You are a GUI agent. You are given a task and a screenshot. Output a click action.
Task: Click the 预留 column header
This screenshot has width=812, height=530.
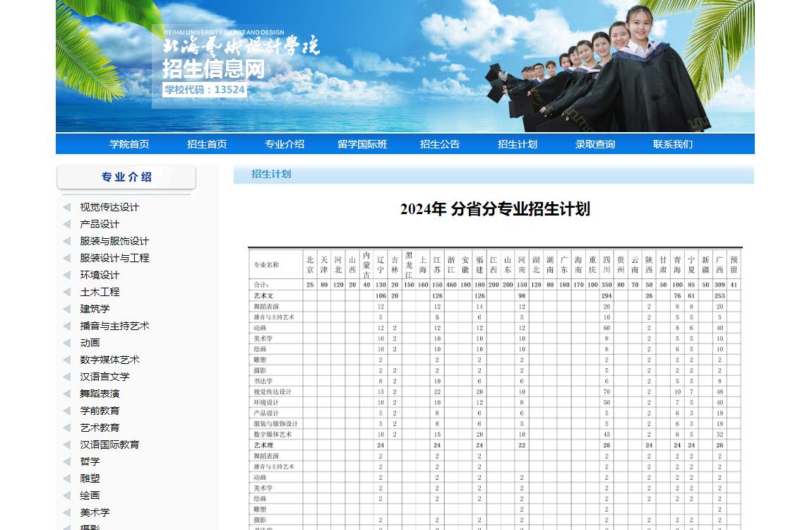[734, 265]
